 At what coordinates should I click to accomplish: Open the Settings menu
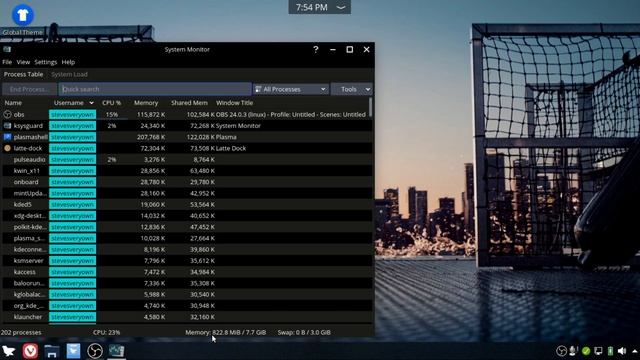coord(46,62)
